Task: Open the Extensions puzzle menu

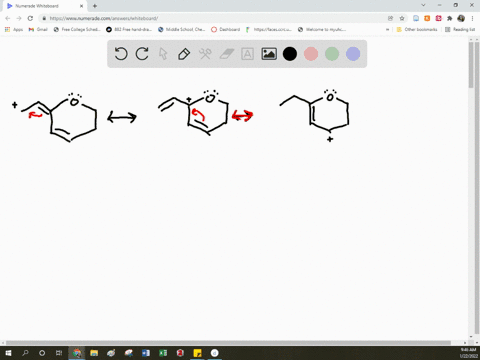Action: click(449, 18)
